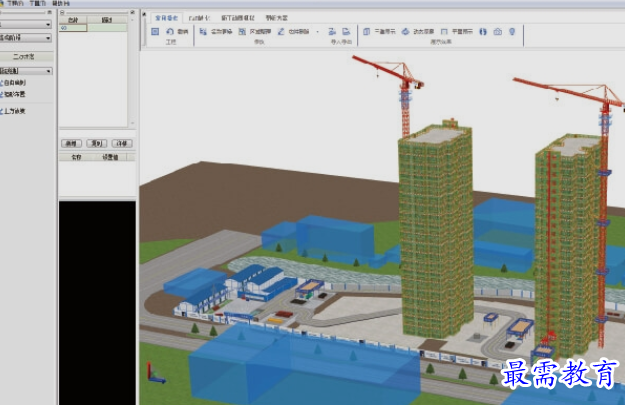This screenshot has width=625, height=405.
Task: Click the list panel scrollbar up arrow
Action: pyautogui.click(x=132, y=20)
